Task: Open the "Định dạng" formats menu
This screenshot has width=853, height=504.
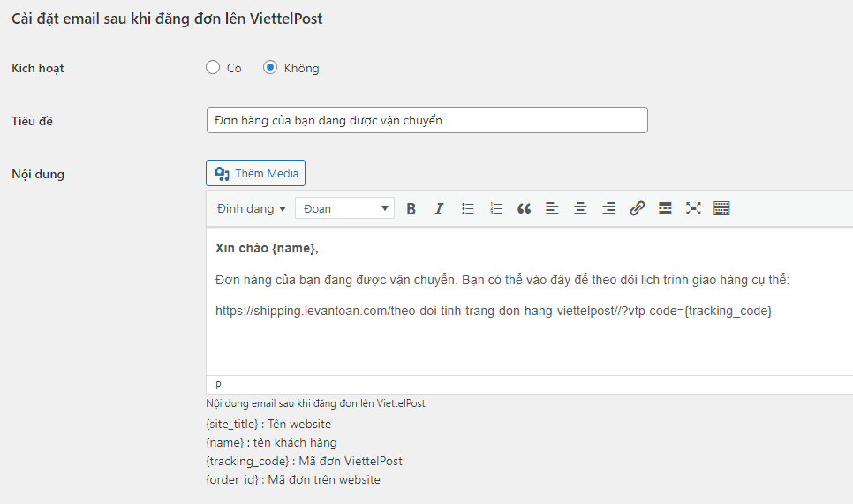Action: [x=252, y=209]
